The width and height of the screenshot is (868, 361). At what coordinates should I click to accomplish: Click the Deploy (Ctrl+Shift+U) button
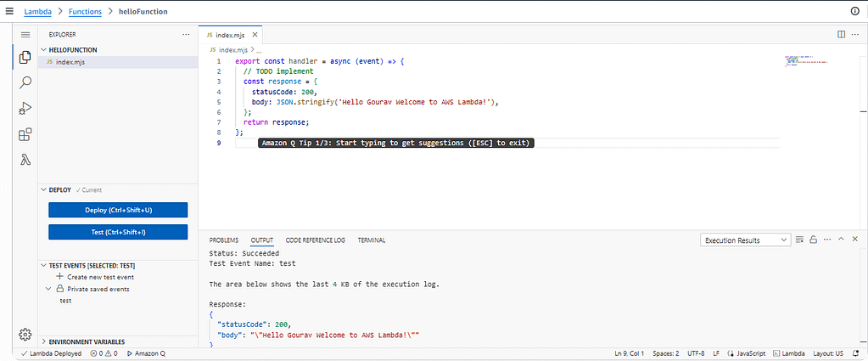[x=118, y=210]
